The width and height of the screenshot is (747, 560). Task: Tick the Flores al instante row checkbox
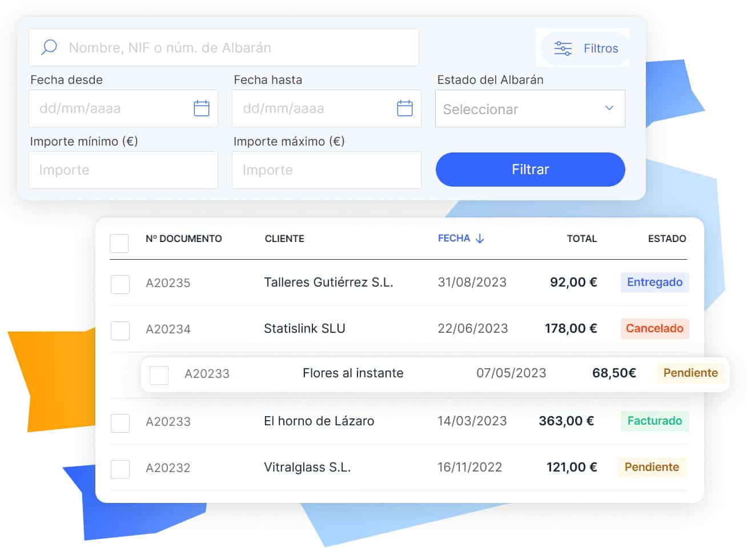(159, 375)
